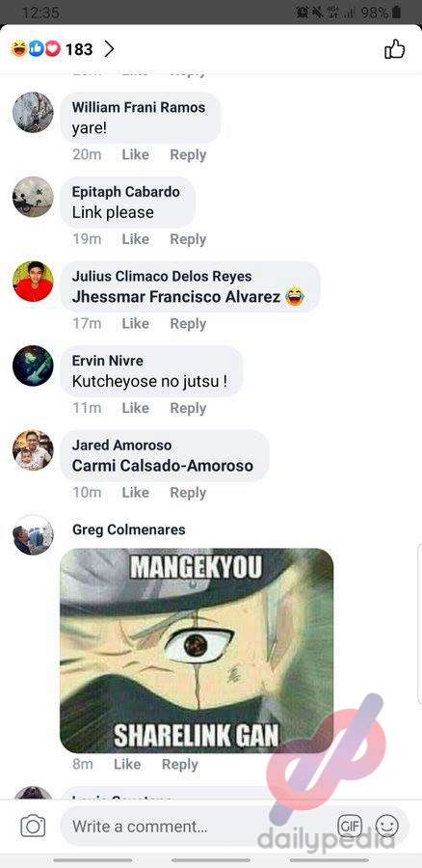The width and height of the screenshot is (422, 868).
Task: Like the 'Link please' comment
Action: (136, 239)
